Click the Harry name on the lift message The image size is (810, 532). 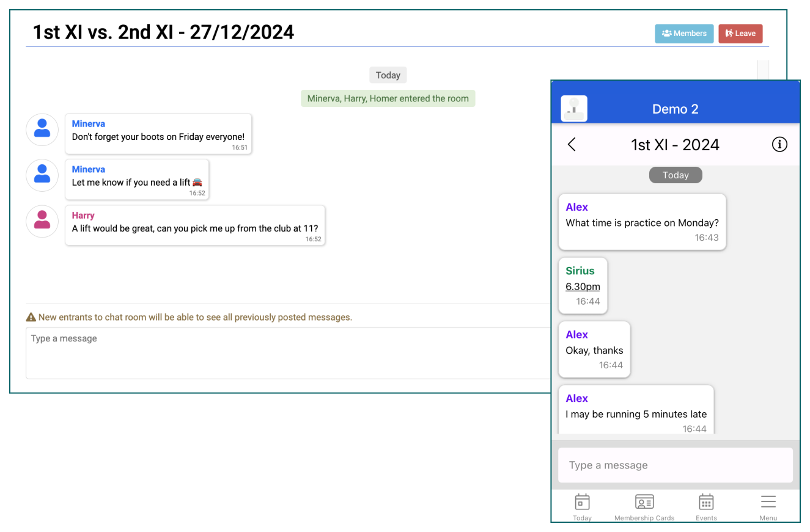(x=83, y=216)
